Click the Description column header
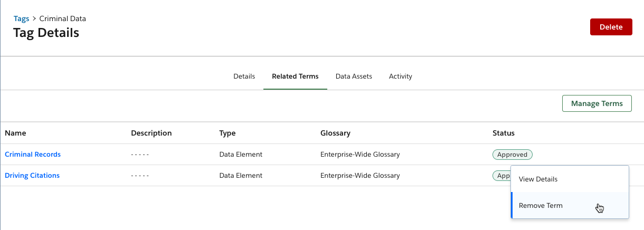644x230 pixels. pos(151,133)
